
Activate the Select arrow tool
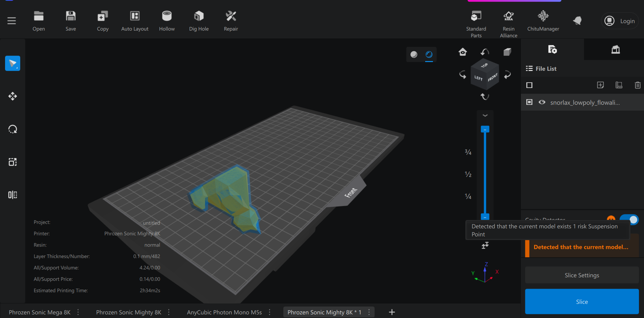pyautogui.click(x=12, y=63)
